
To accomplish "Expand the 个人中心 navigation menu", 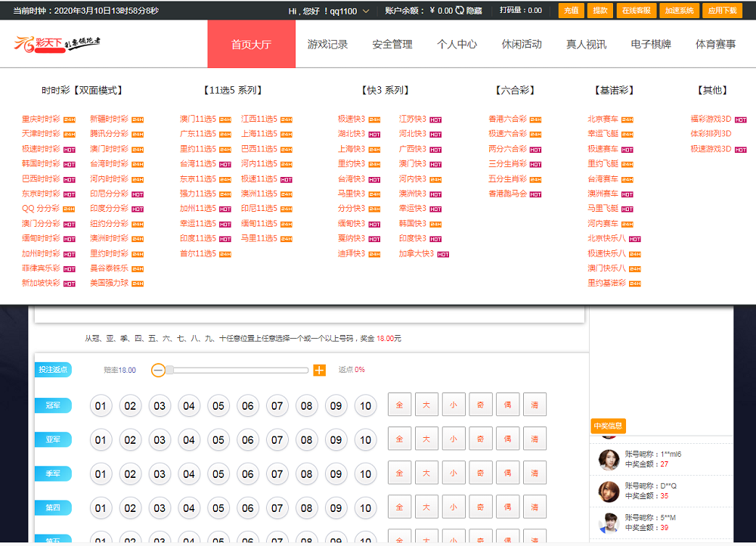I will [x=457, y=44].
